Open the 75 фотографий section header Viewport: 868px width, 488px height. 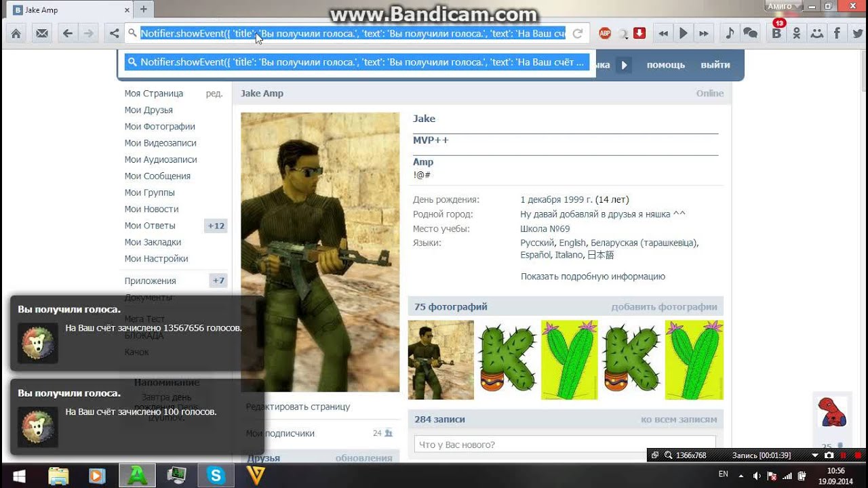pyautogui.click(x=451, y=307)
